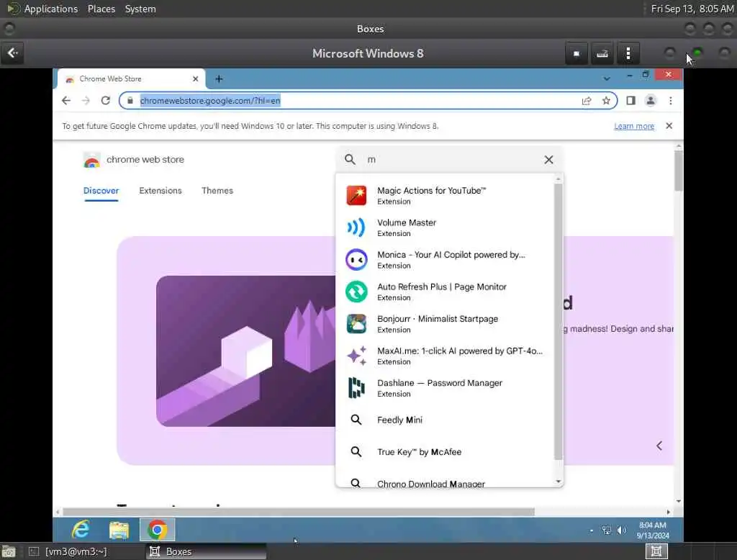
Task: Open File Explorer from Windows taskbar
Action: tap(119, 530)
